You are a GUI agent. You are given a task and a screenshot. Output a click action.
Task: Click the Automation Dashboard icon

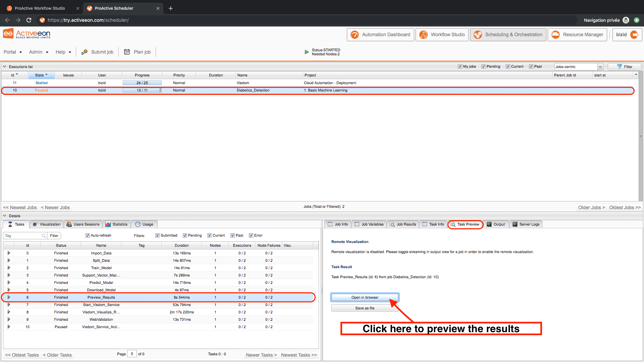(355, 35)
